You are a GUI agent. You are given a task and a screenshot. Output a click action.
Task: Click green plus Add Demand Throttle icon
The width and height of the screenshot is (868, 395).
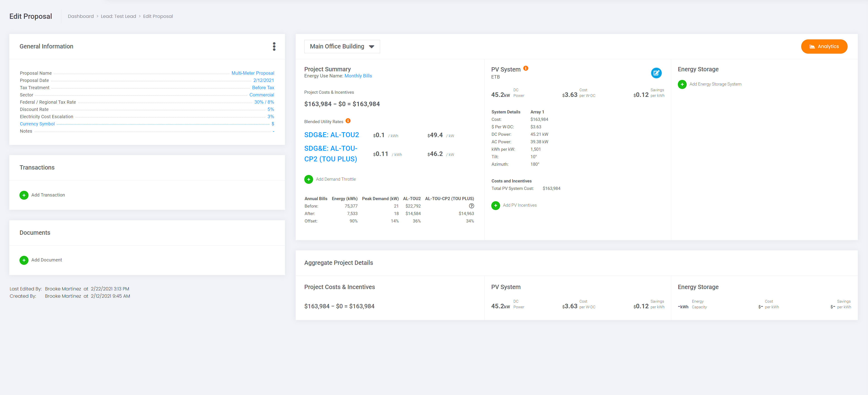[x=308, y=179]
